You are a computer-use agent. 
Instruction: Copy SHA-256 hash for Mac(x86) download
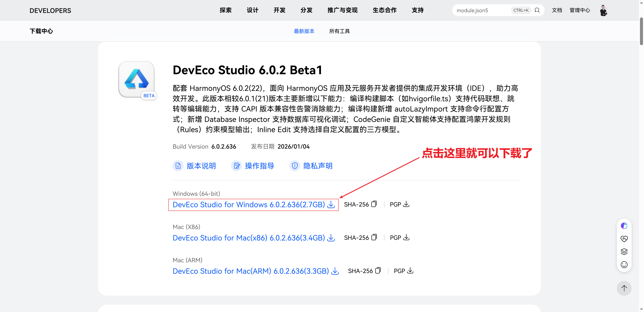[374, 237]
